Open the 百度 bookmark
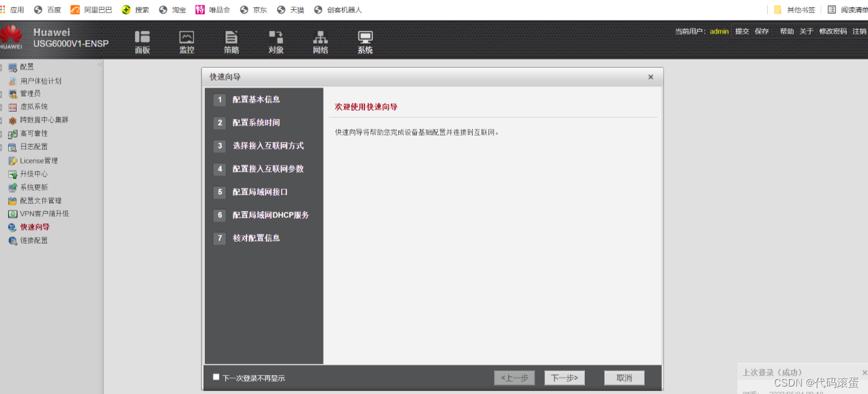This screenshot has width=868, height=394. click(x=48, y=10)
